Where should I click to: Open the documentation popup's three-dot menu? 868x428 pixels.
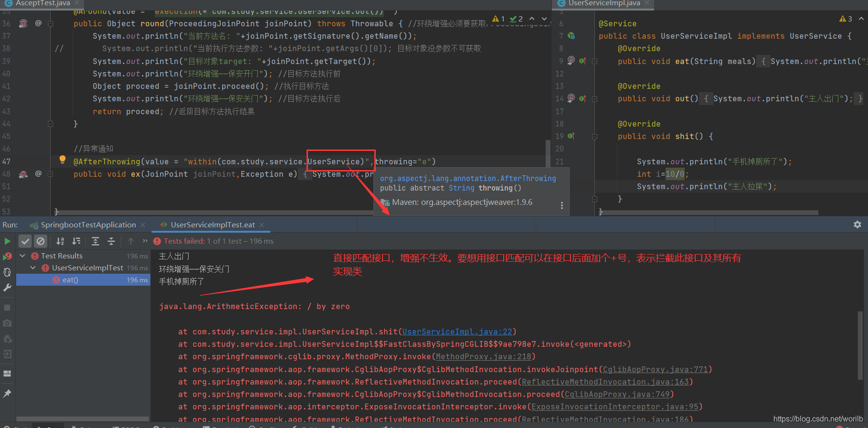click(x=561, y=205)
